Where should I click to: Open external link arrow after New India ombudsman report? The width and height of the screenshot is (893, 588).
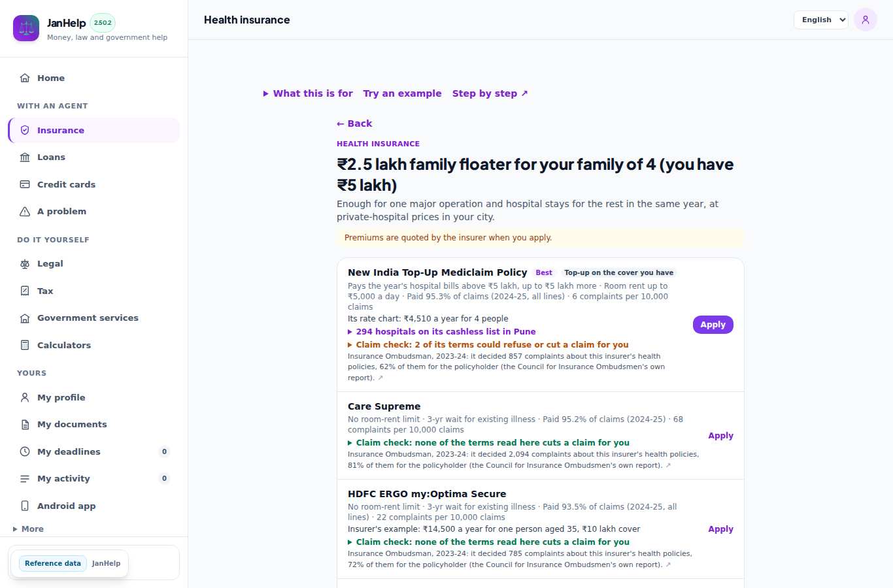point(380,378)
